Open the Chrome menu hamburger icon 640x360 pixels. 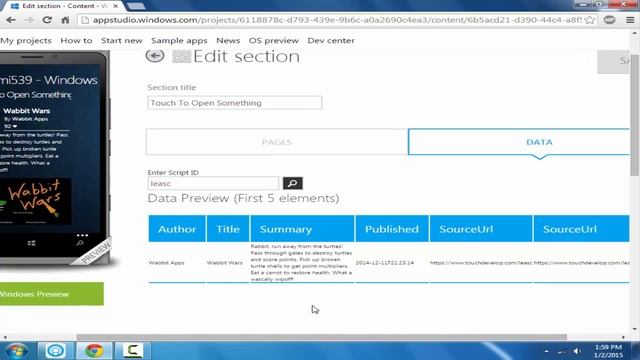point(630,20)
